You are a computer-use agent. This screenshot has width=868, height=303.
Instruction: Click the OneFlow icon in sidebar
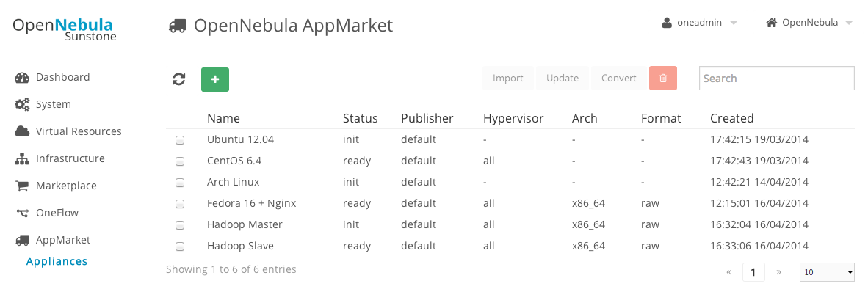click(x=21, y=213)
